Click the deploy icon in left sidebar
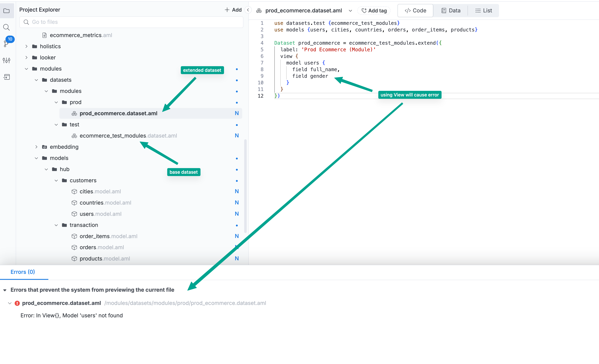Screen dimensions: 599x364 (x=7, y=77)
